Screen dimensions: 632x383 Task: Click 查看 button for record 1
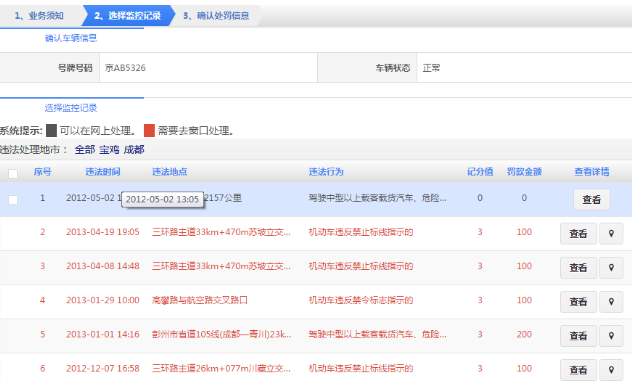pyautogui.click(x=591, y=200)
